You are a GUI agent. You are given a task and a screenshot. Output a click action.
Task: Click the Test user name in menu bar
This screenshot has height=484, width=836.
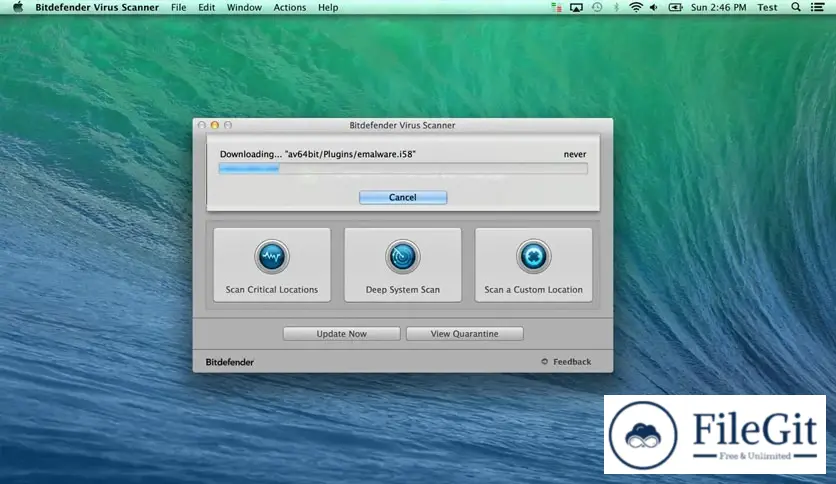click(767, 7)
